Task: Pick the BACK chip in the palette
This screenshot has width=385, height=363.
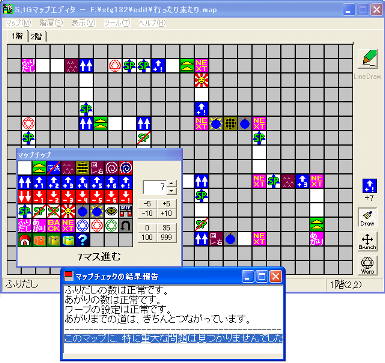Action: [x=54, y=225]
